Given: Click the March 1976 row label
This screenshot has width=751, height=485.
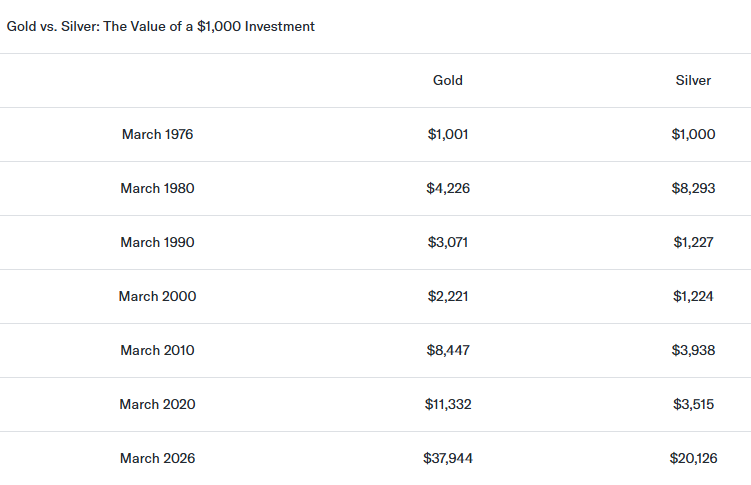Looking at the screenshot, I should pos(157,134).
